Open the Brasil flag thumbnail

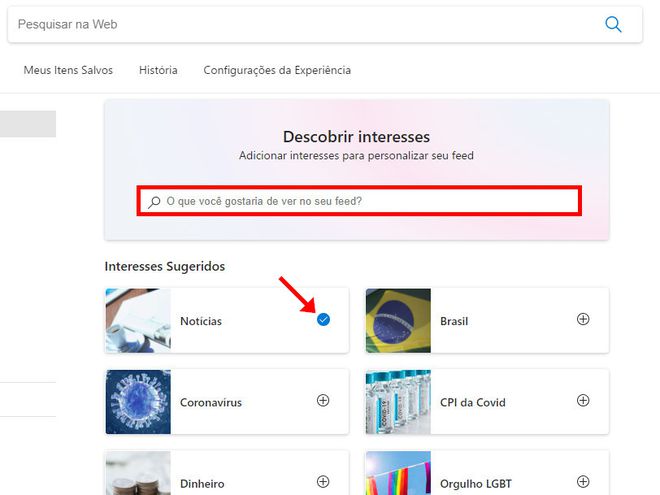click(x=398, y=320)
